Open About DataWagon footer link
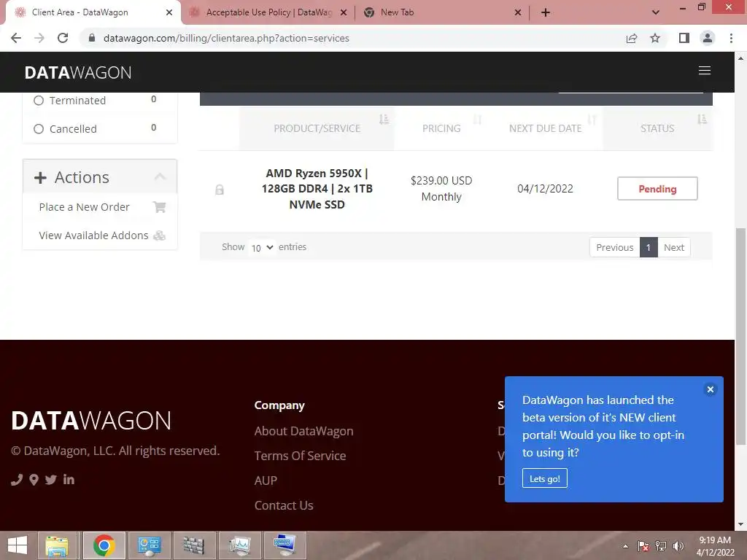 (304, 431)
